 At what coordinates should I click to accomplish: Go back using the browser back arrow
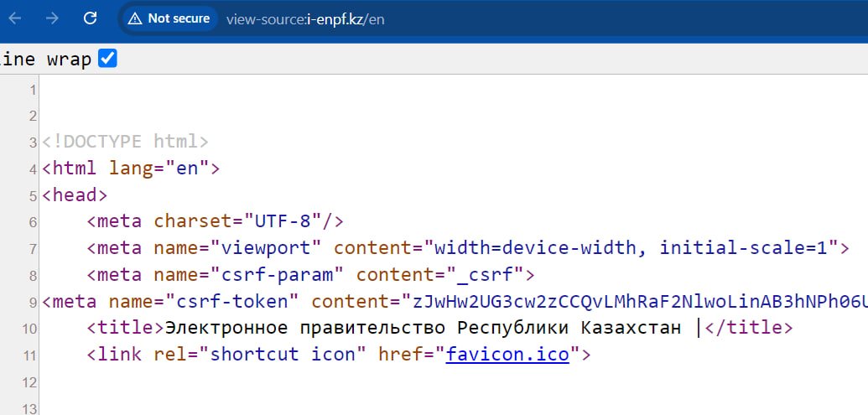[x=14, y=18]
